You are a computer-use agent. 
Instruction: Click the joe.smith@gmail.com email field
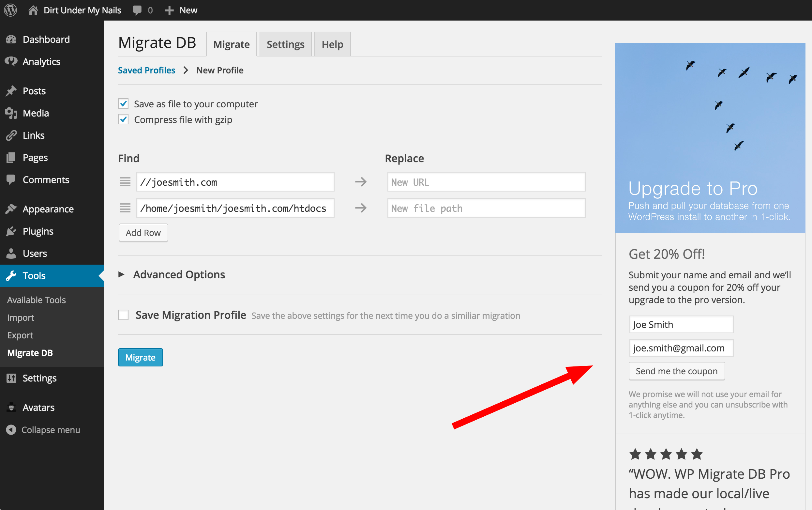tap(681, 348)
